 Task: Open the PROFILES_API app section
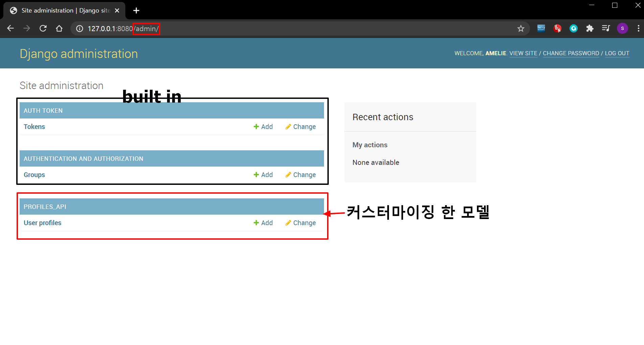[x=45, y=207]
